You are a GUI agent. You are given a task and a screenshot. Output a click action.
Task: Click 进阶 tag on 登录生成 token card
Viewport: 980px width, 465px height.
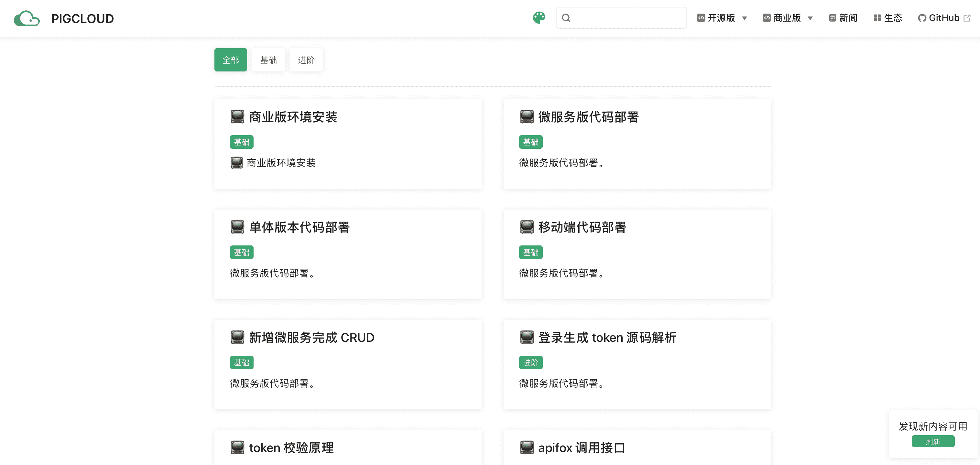[x=531, y=362]
